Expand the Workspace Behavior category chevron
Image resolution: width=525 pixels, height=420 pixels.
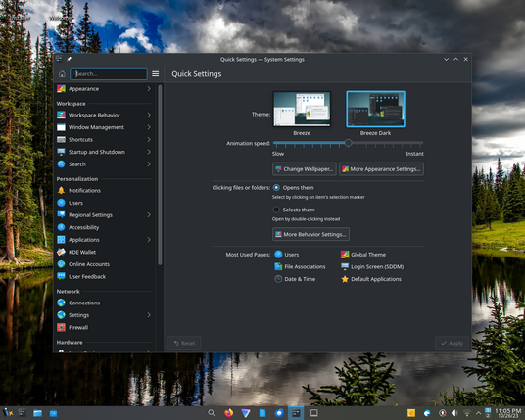click(149, 115)
